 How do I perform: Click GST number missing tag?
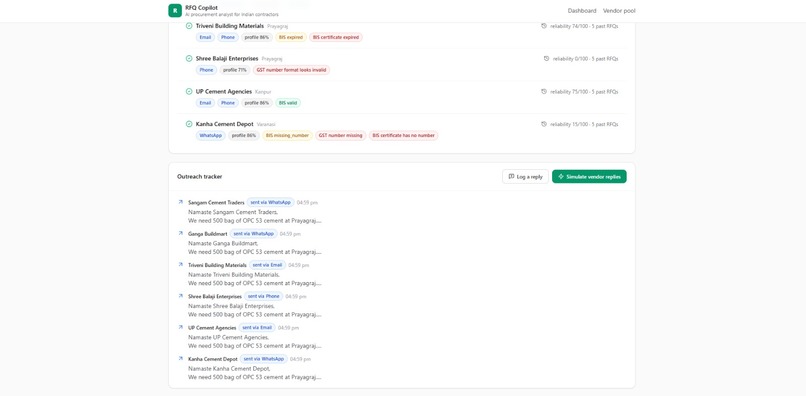340,136
